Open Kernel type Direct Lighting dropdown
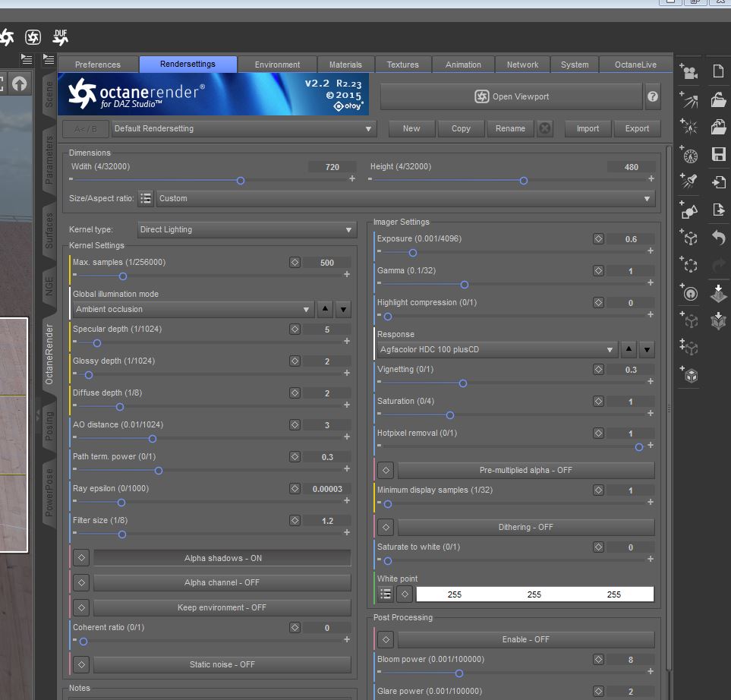Screen dimensions: 731x700 click(x=247, y=229)
